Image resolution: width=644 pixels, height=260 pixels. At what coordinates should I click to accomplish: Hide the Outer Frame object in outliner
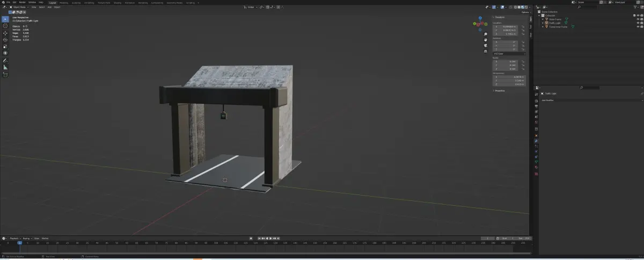click(638, 19)
